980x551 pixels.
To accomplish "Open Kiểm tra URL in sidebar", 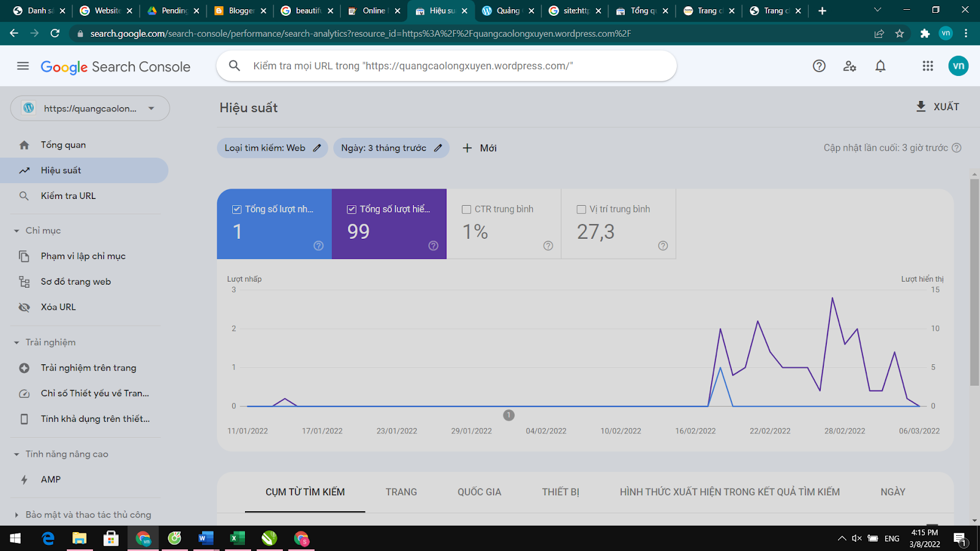I will [x=85, y=196].
